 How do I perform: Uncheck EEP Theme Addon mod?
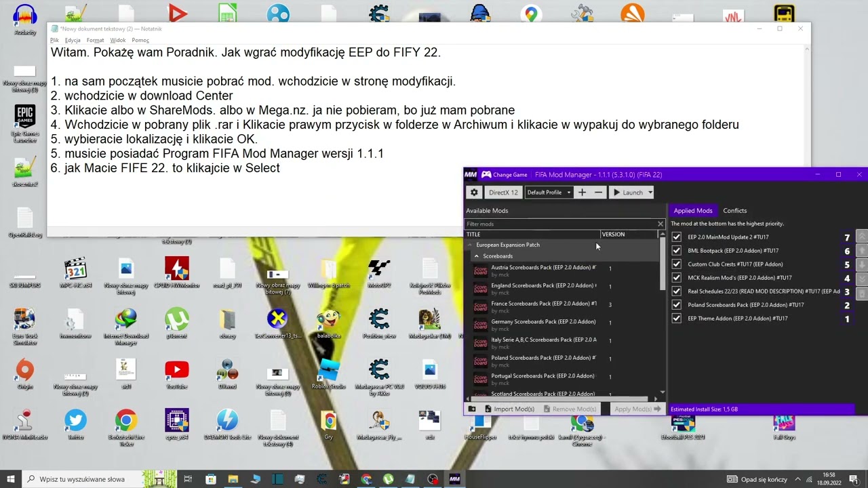[676, 319]
